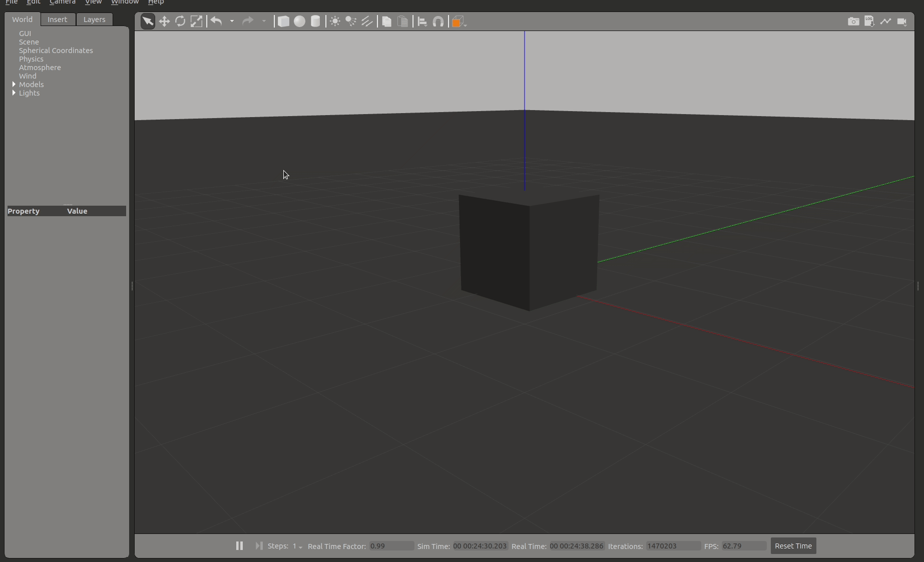Click the video record camera icon

pos(902,21)
